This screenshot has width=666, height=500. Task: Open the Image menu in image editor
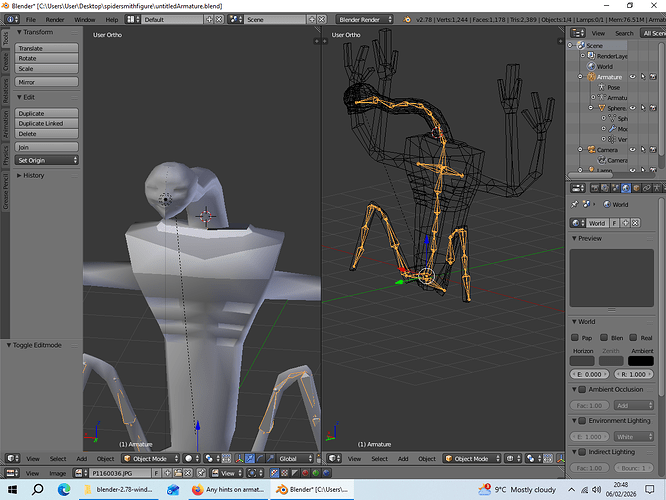click(57, 473)
